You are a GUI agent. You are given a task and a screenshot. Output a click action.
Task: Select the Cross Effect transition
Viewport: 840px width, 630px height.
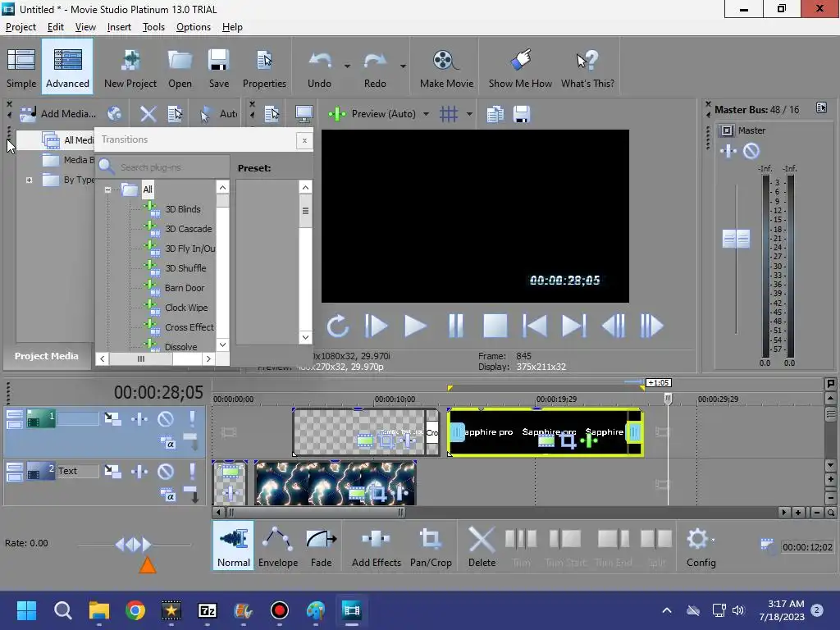tap(189, 327)
